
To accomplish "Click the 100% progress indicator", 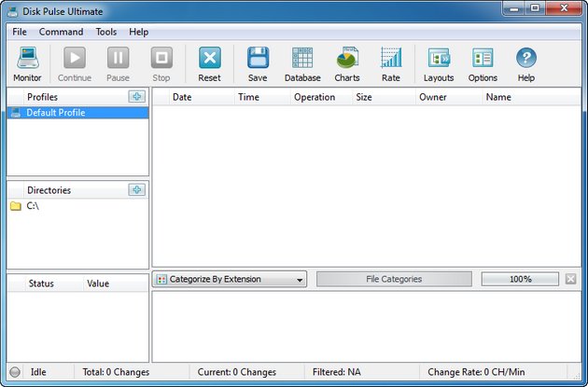I will tap(520, 279).
